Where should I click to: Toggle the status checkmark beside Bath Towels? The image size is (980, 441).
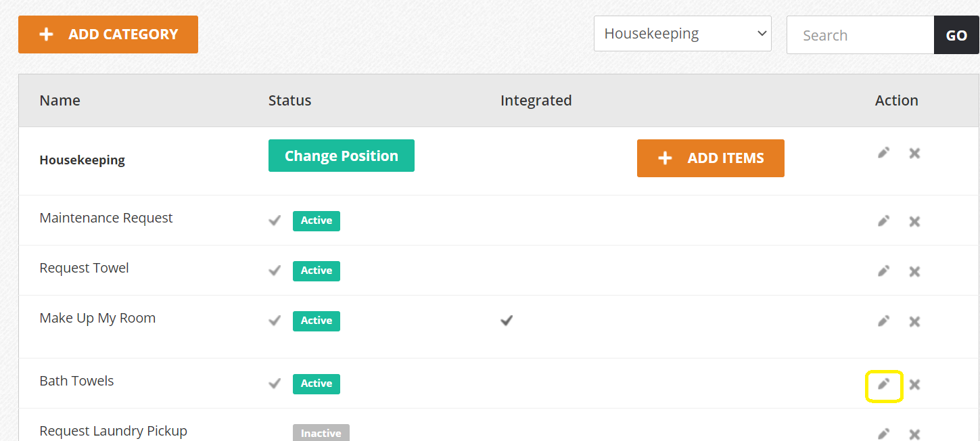pyautogui.click(x=275, y=383)
